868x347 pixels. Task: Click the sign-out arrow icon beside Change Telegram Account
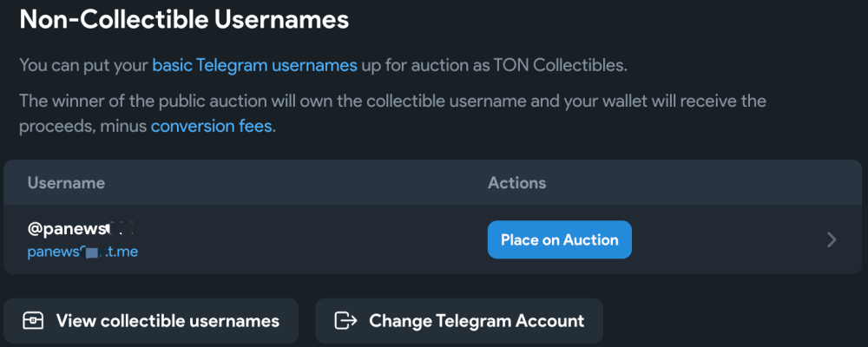(346, 320)
